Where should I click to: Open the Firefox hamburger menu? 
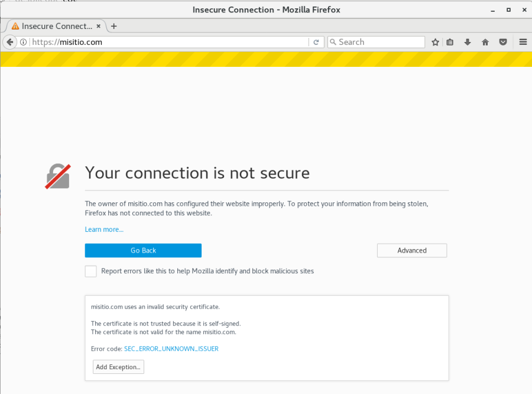(x=523, y=42)
